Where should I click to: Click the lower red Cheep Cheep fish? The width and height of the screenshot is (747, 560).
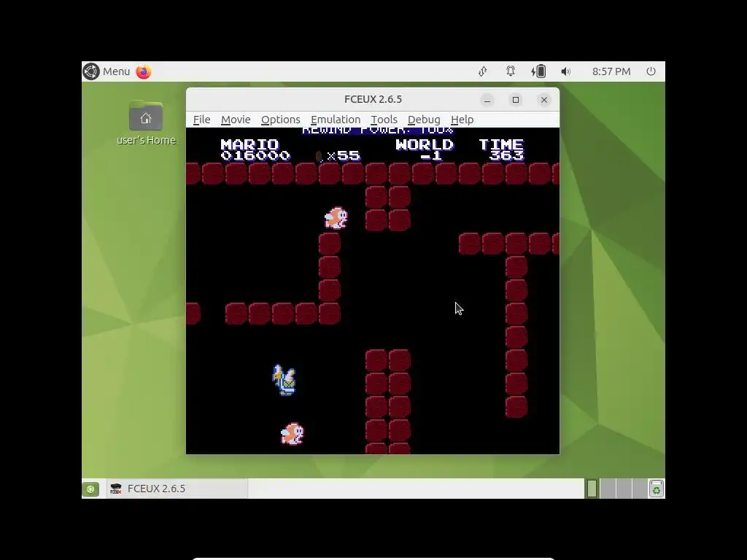(292, 434)
